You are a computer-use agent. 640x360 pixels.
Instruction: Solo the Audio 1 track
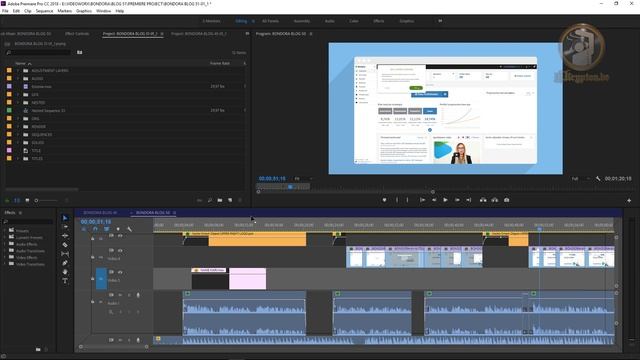[129, 295]
